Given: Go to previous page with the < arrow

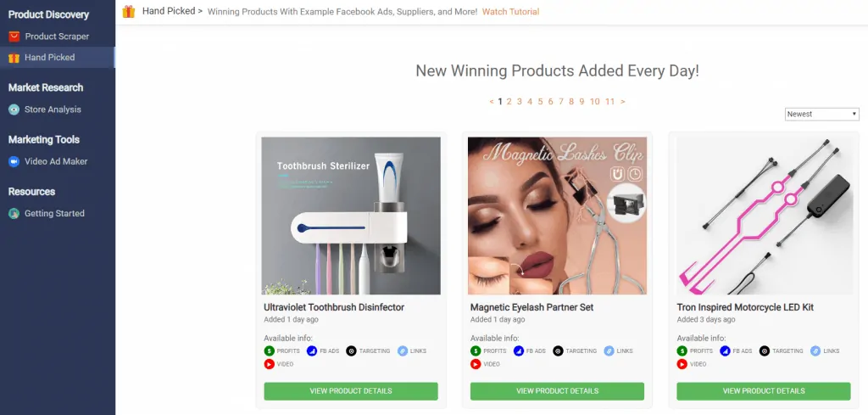Looking at the screenshot, I should [492, 101].
